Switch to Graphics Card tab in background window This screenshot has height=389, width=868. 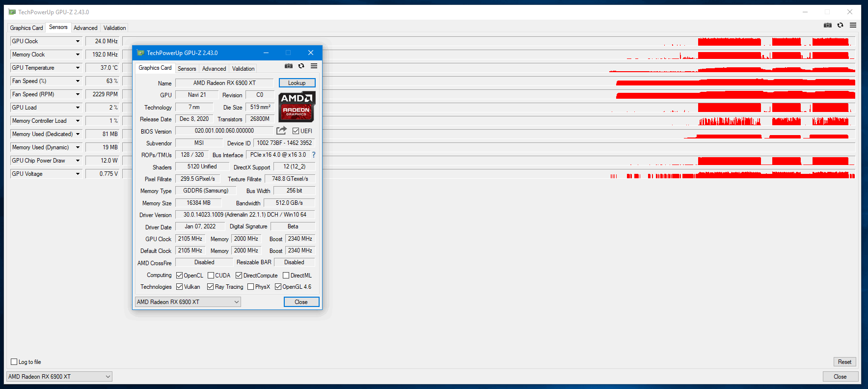pos(27,28)
